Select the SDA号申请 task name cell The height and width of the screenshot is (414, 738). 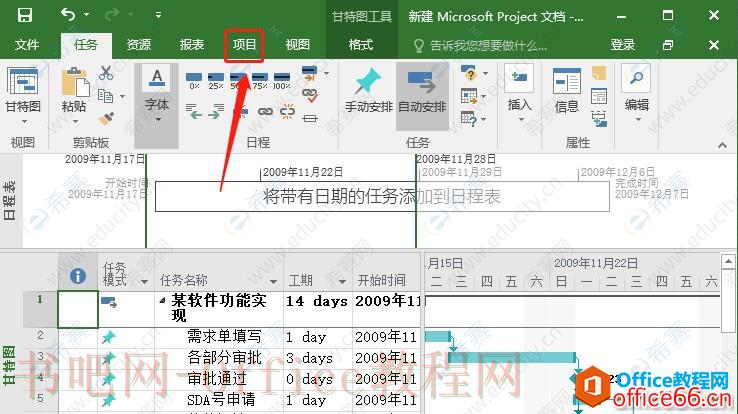(219, 400)
